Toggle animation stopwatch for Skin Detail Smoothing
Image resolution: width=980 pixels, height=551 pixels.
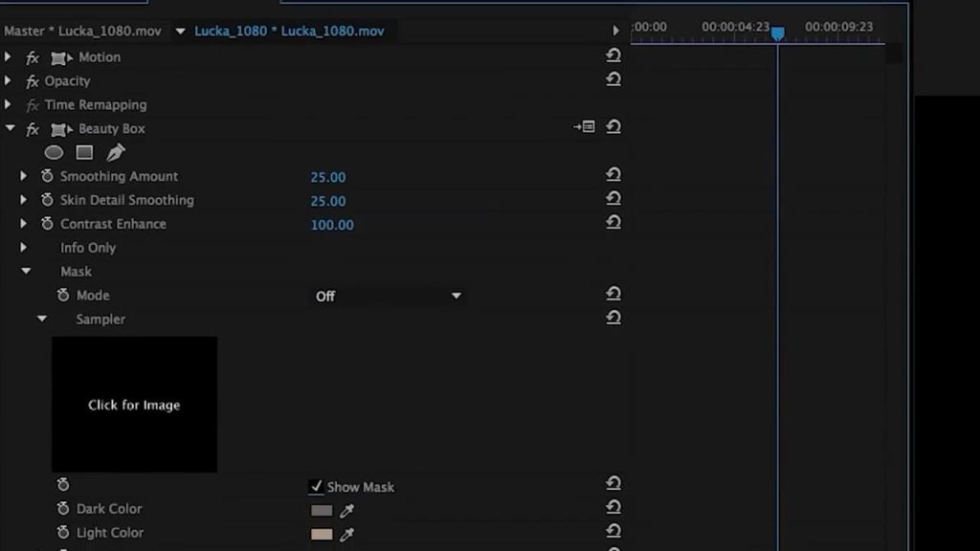click(47, 200)
